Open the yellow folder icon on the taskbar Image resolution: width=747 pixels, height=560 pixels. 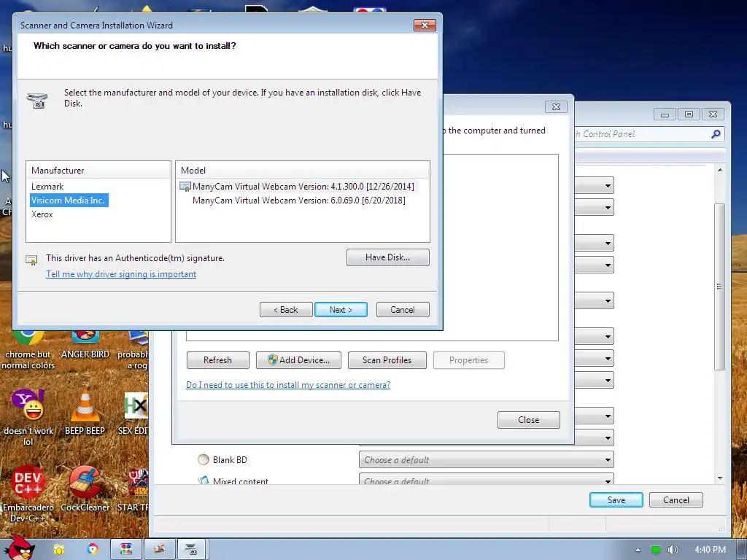coord(59,550)
